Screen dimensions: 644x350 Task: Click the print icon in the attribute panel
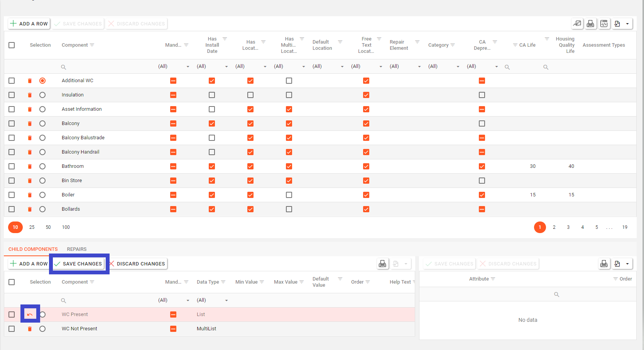(604, 264)
